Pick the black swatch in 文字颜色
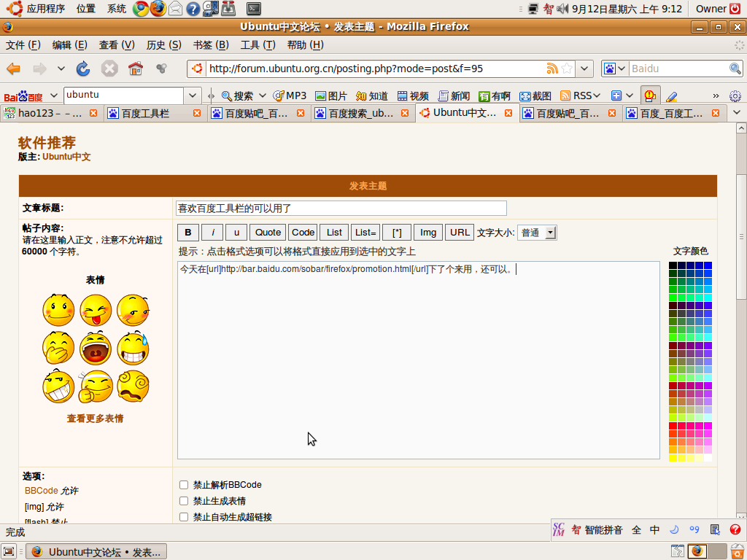747x560 pixels. pos(673,265)
